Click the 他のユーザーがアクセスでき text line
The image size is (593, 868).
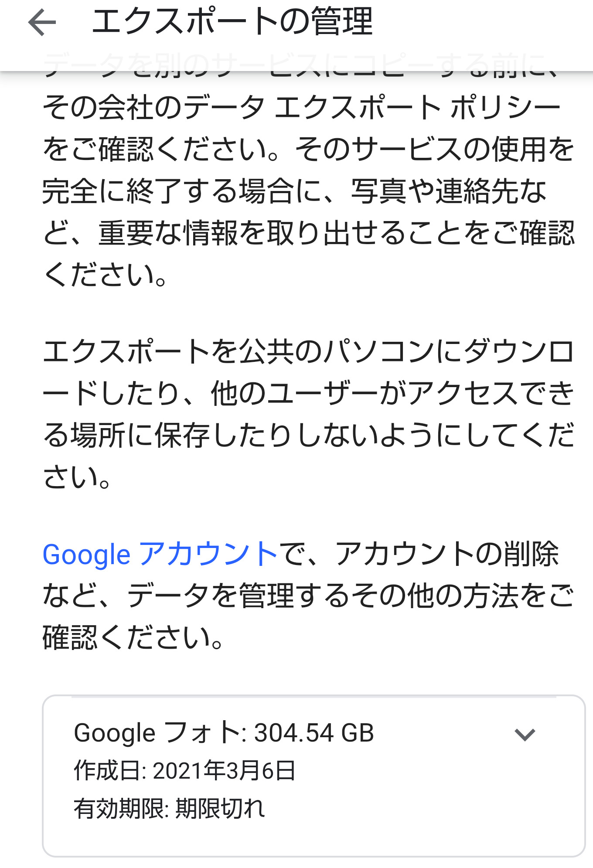(392, 394)
